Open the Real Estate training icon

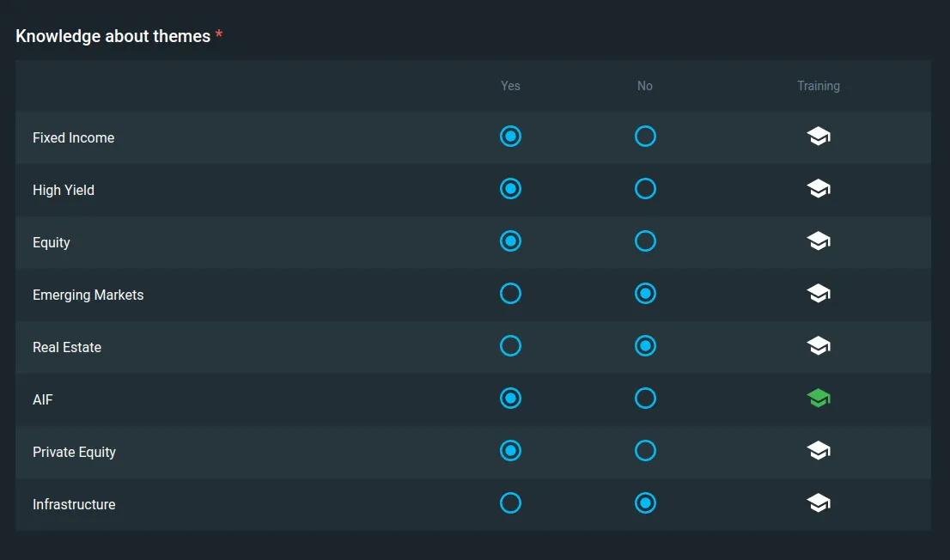coord(819,346)
